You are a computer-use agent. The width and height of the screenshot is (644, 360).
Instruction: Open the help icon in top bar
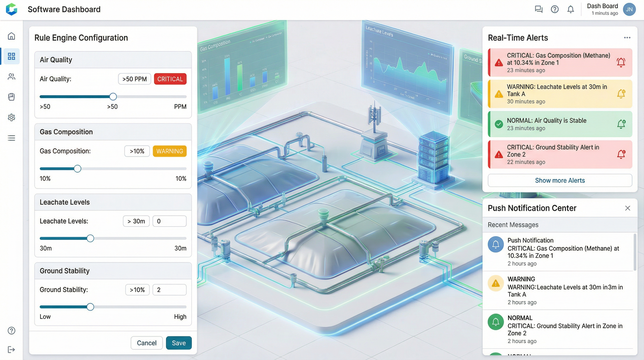pos(555,9)
